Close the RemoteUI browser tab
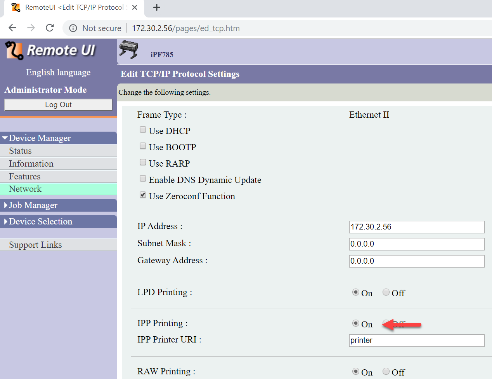Image resolution: width=492 pixels, height=379 pixels. coord(134,7)
